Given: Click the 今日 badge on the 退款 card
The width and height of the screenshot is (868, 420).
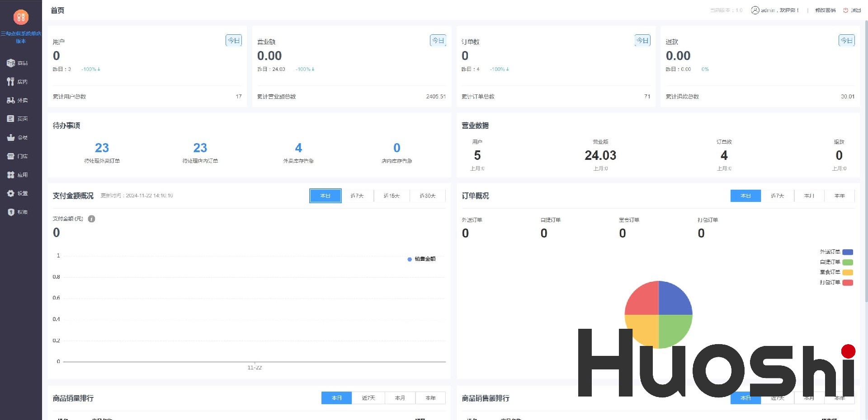Looking at the screenshot, I should (847, 41).
